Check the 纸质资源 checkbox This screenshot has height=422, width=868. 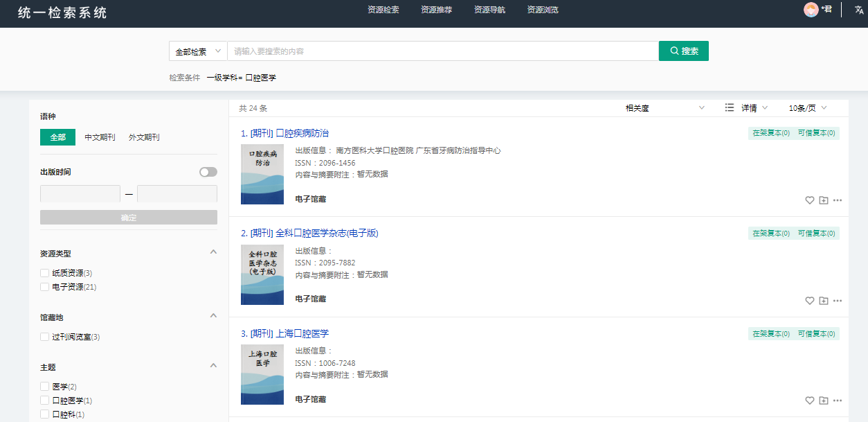click(45, 273)
